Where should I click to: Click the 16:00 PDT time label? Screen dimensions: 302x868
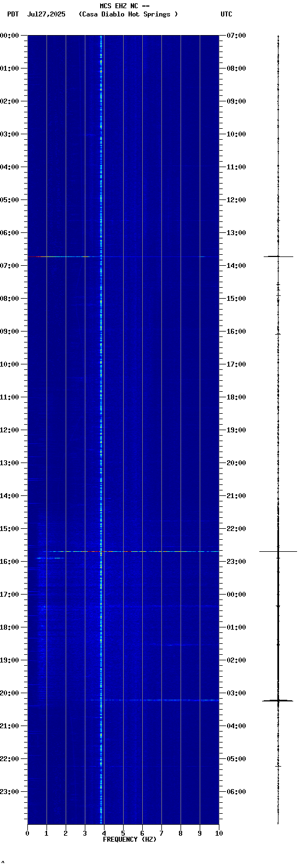click(10, 561)
